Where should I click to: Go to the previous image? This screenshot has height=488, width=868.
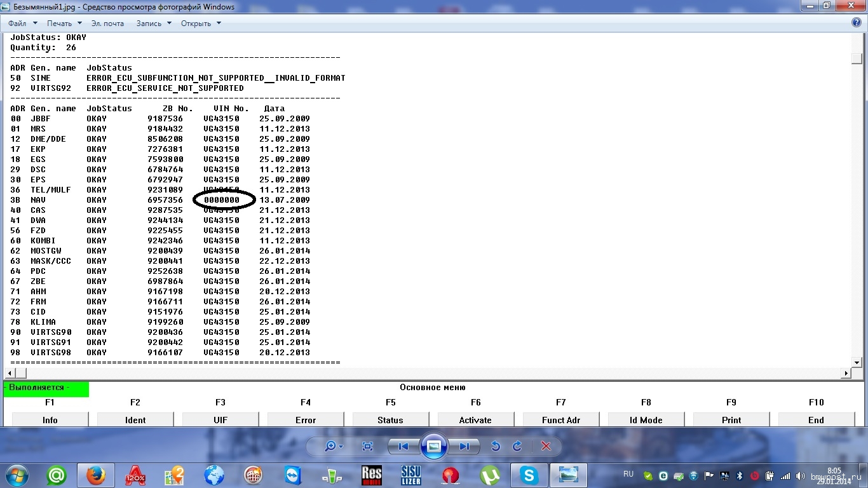click(403, 447)
